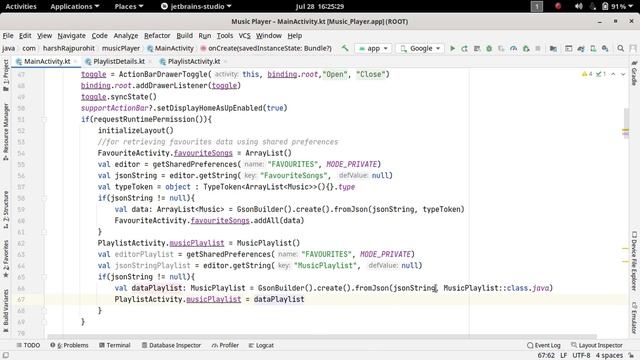Open the Profile app gauge icon

[513, 48]
